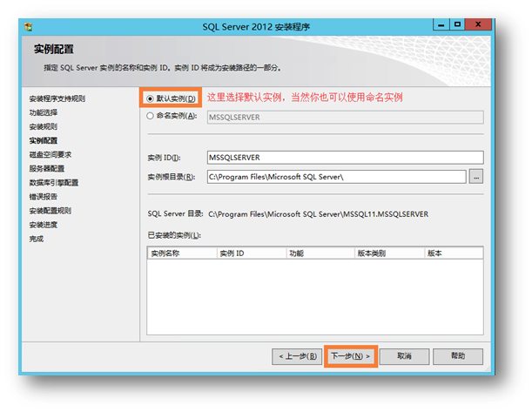Click the 实例根目录 path field
Viewport: 532px width, 412px height.
click(334, 177)
